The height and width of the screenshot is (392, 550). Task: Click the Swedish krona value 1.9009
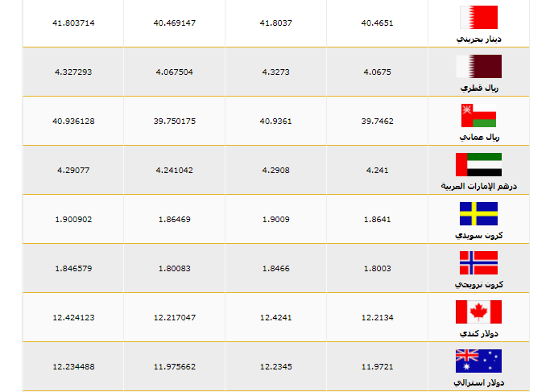coord(275,219)
